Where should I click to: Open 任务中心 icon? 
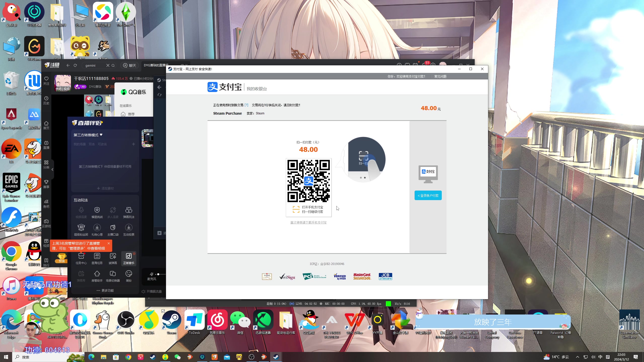click(81, 256)
